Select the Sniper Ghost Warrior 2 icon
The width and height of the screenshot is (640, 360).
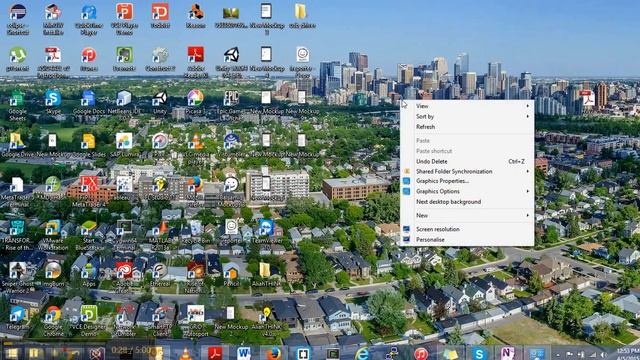[x=18, y=278]
